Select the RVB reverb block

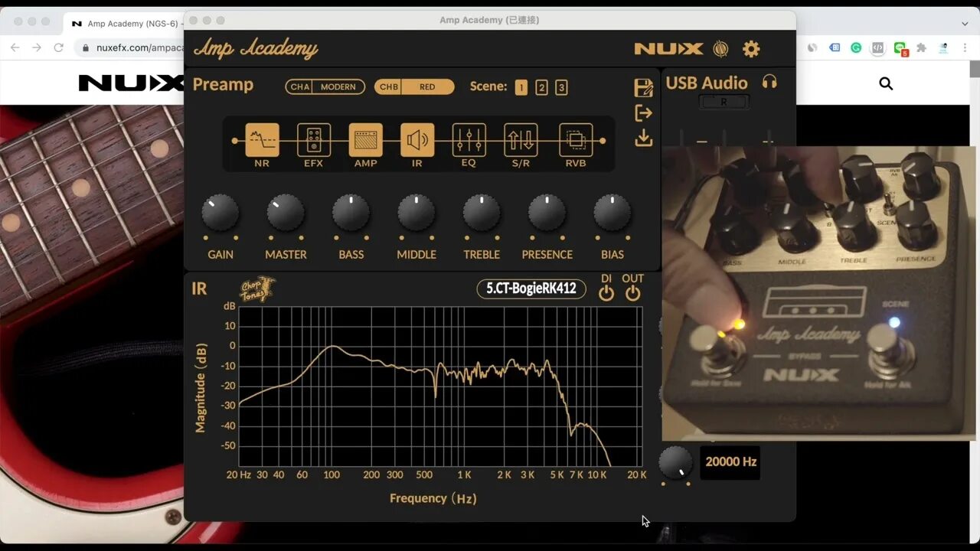576,140
